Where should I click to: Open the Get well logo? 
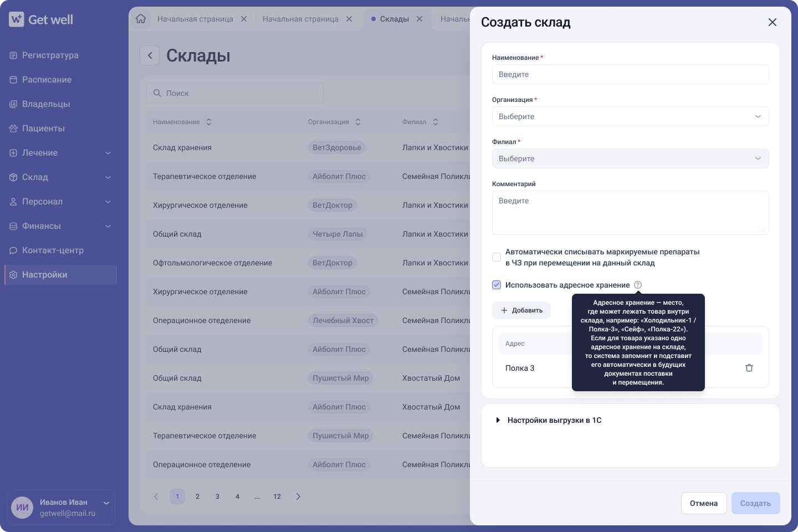pyautogui.click(x=41, y=19)
